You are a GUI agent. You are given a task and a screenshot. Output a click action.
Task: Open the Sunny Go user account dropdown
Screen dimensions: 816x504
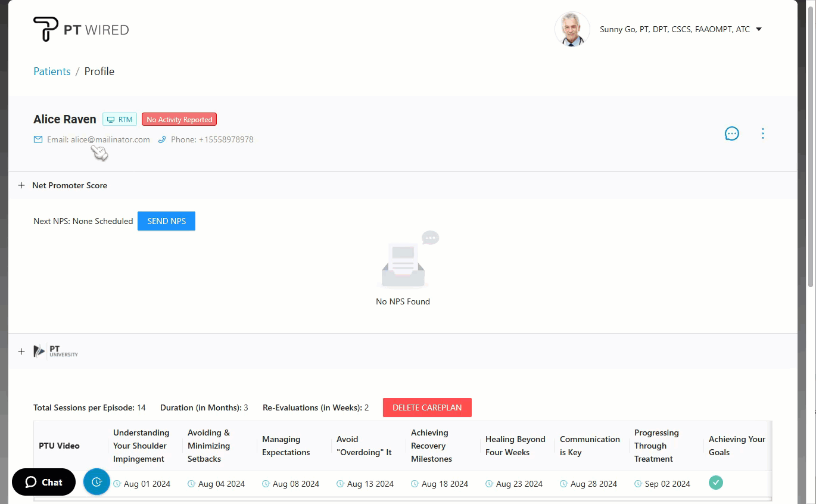758,29
